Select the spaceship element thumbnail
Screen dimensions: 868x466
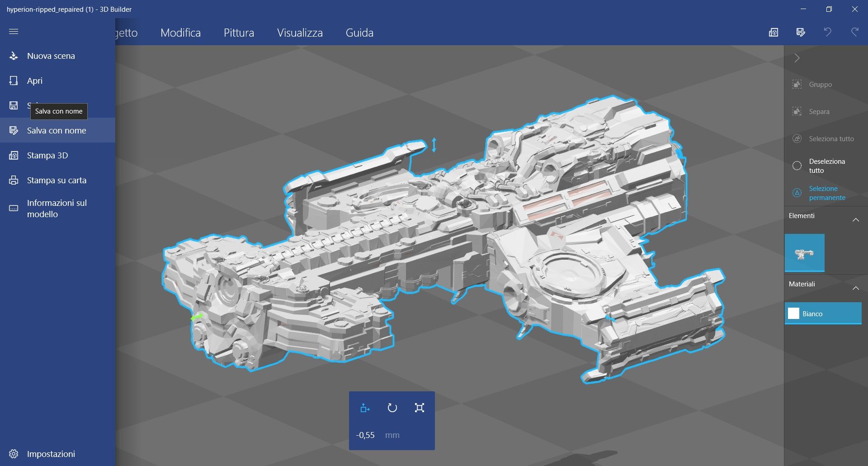805,253
